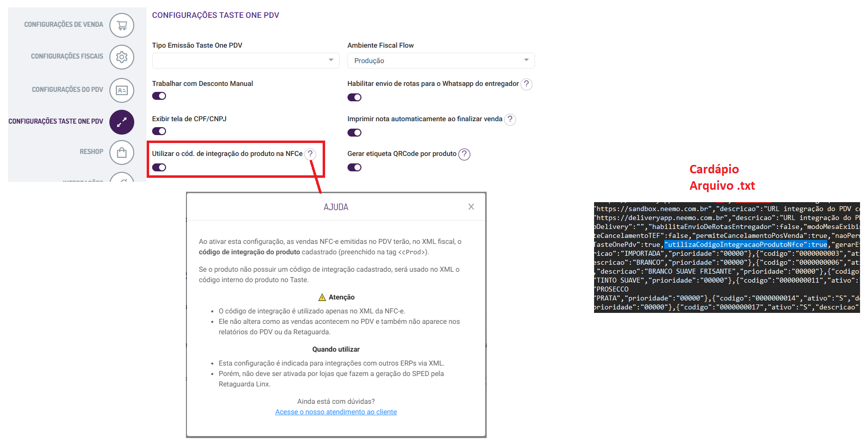Viewport: 868px width, 447px height.
Task: Open link Acesse o nosso atendimento ao cliente
Action: [x=336, y=412]
